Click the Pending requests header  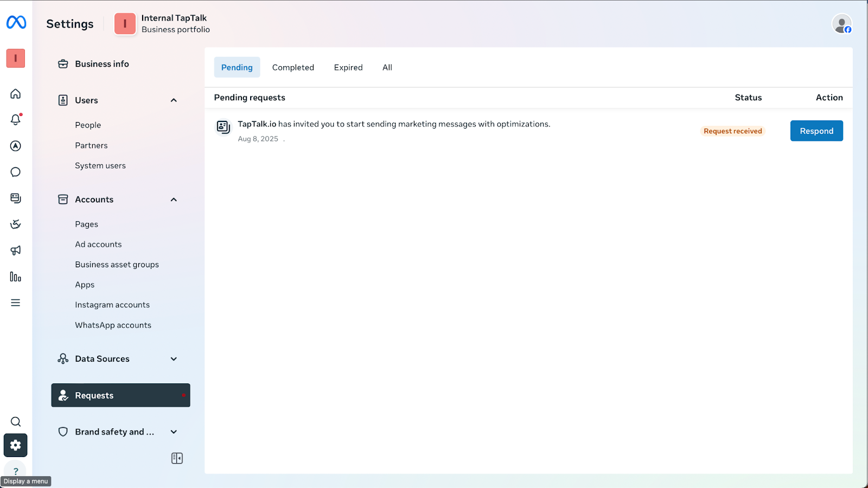coord(250,98)
